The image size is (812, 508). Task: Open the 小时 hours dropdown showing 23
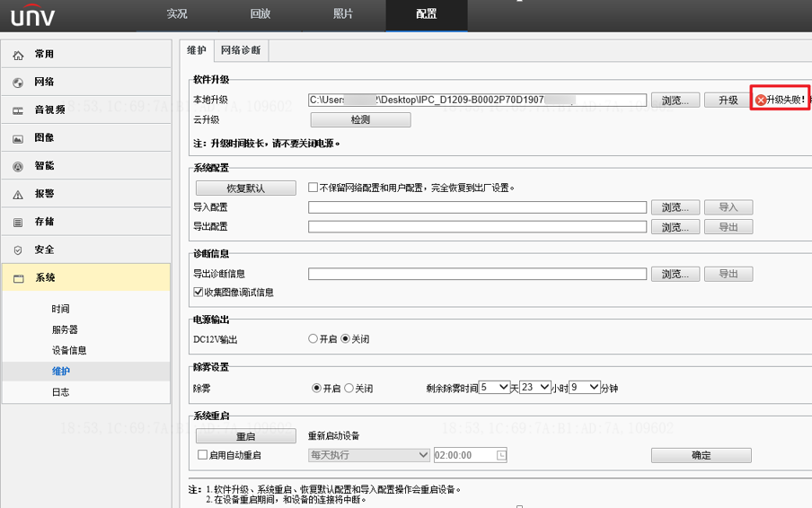(535, 388)
